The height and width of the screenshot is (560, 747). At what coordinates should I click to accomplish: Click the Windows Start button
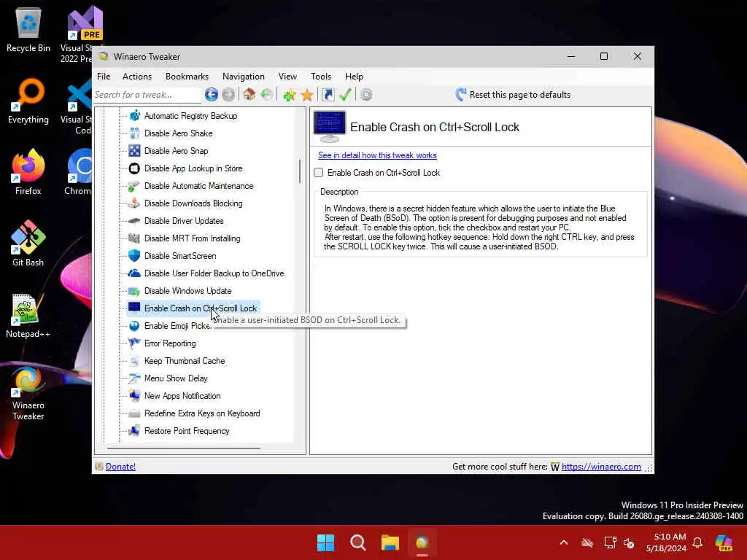(x=326, y=542)
